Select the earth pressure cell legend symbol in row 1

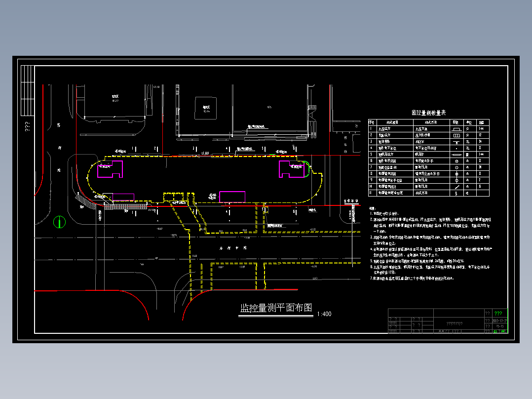(456, 129)
